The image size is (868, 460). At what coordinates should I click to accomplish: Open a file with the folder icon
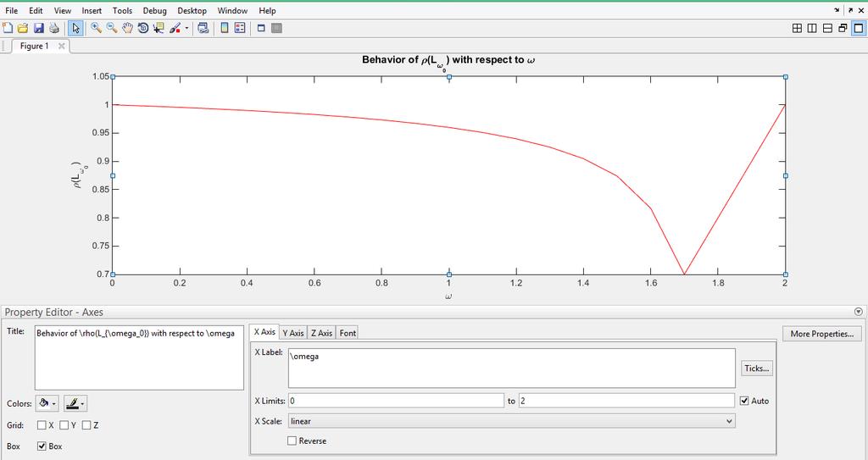[23, 28]
